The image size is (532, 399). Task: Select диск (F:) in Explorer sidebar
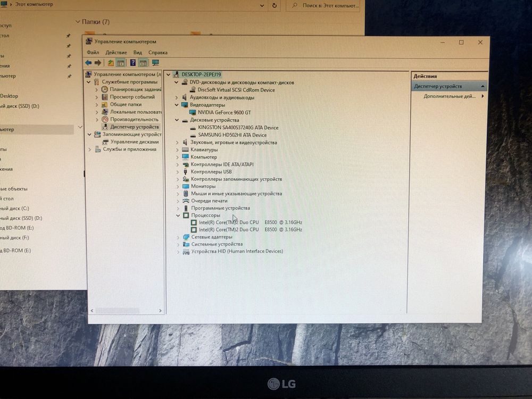[x=14, y=238]
